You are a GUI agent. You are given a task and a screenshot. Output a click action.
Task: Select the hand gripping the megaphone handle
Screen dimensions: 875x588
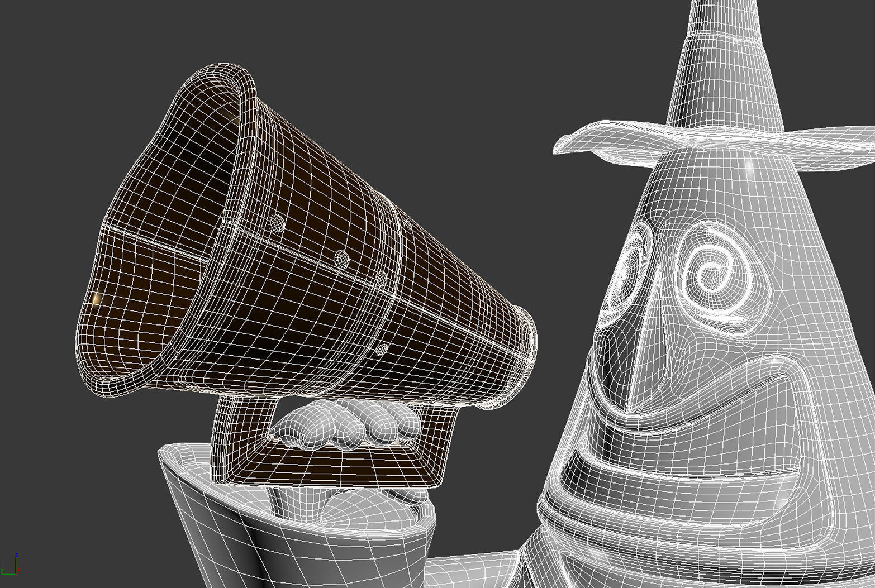click(x=348, y=424)
